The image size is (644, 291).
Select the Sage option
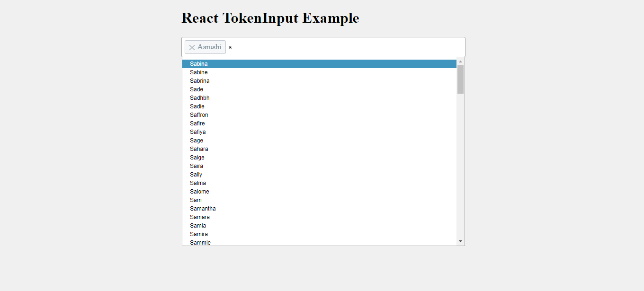click(319, 141)
